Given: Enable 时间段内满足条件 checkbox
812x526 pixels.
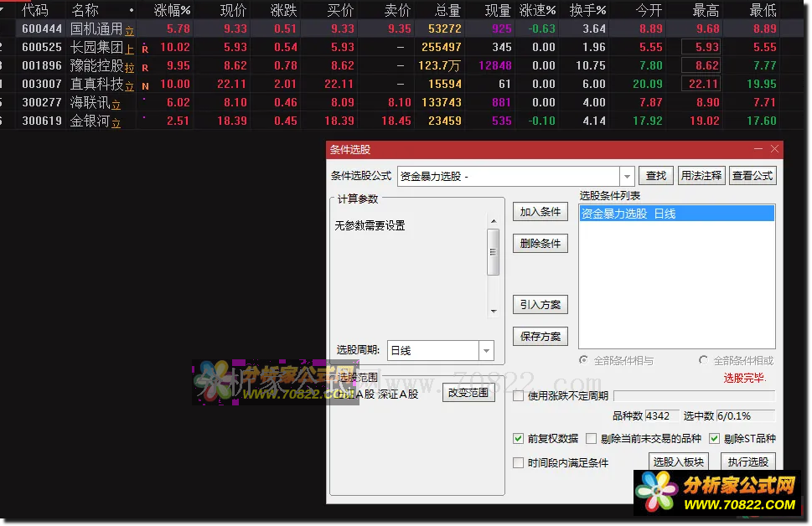Looking at the screenshot, I should (x=518, y=463).
